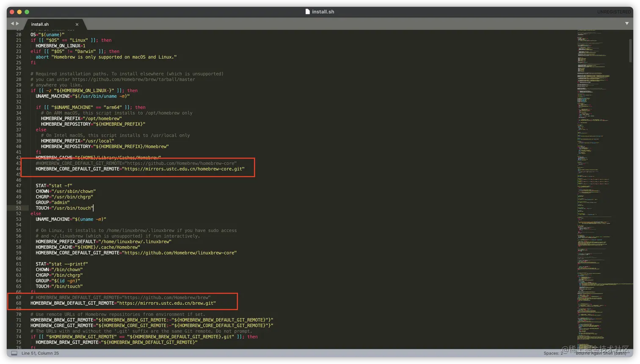Screen dimensions: 640x364
Task: Click the line CHGRP="/usr/bin/chgrp"
Action: pyautogui.click(x=64, y=197)
